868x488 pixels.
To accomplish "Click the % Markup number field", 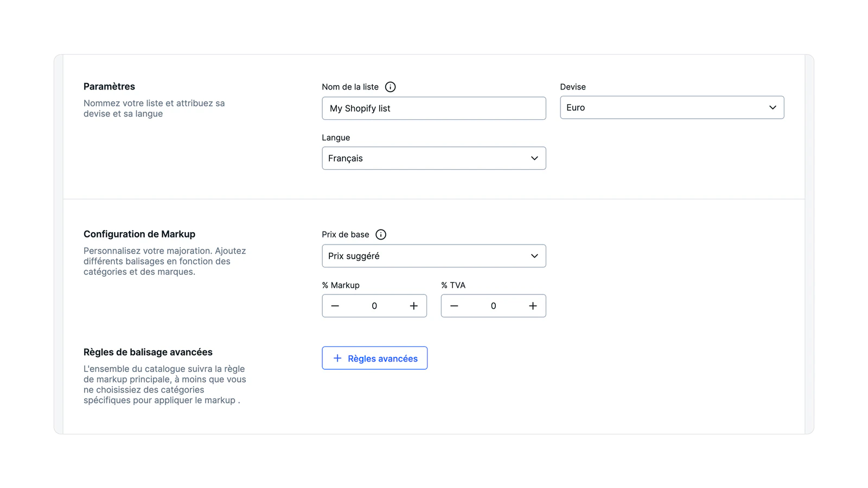I will click(374, 306).
